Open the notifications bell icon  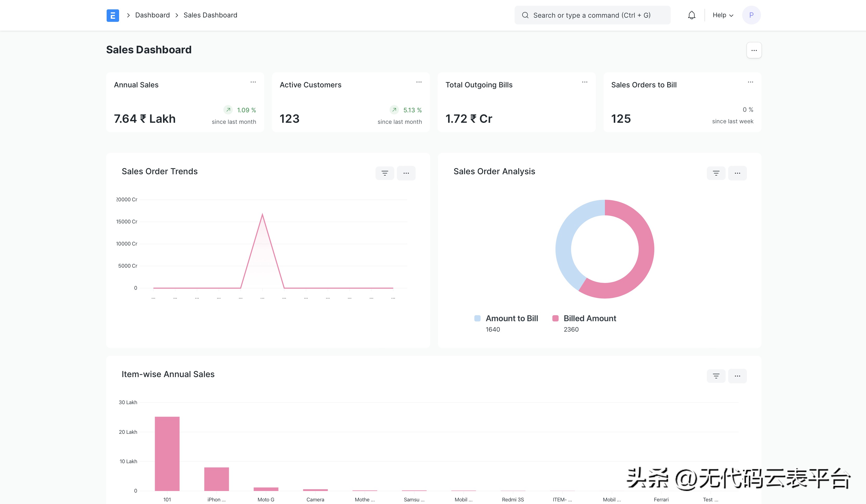691,15
